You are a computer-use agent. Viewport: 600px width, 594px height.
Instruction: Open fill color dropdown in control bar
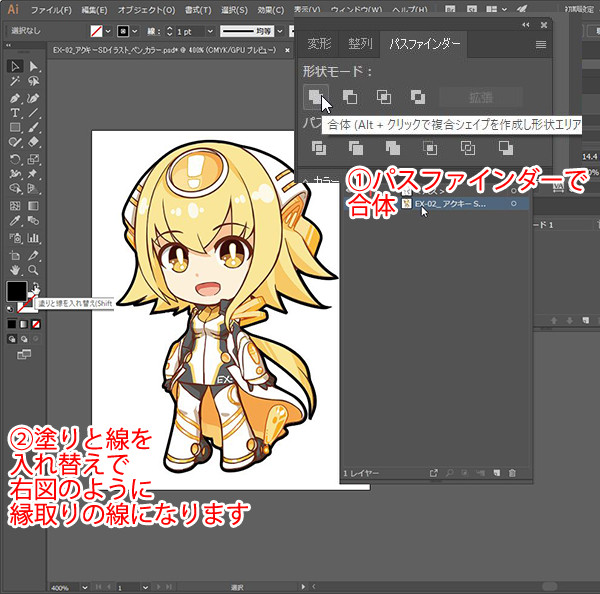pyautogui.click(x=108, y=31)
